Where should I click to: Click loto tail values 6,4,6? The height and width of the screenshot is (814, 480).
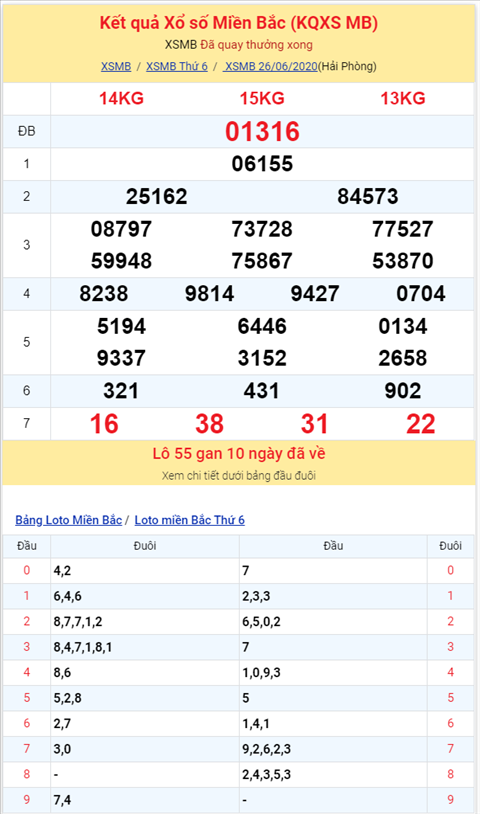point(67,596)
